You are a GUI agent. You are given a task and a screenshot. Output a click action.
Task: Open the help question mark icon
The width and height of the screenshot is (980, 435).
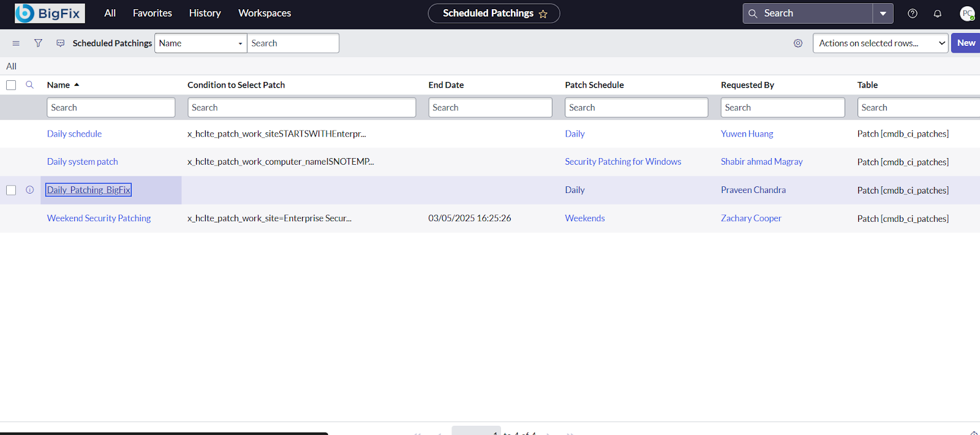(912, 13)
